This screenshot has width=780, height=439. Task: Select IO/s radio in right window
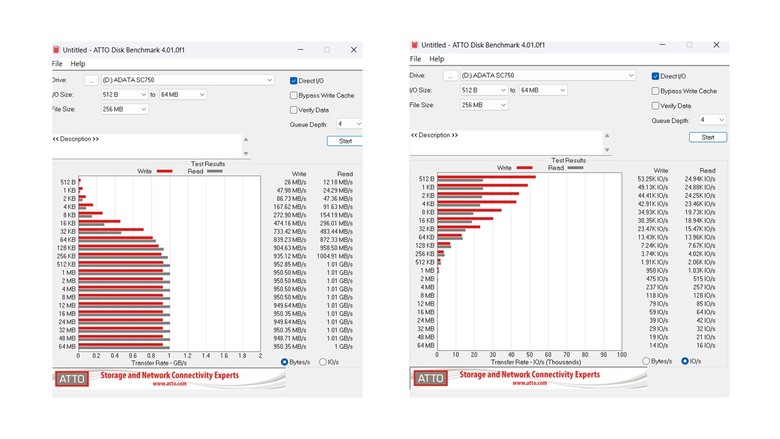684,361
